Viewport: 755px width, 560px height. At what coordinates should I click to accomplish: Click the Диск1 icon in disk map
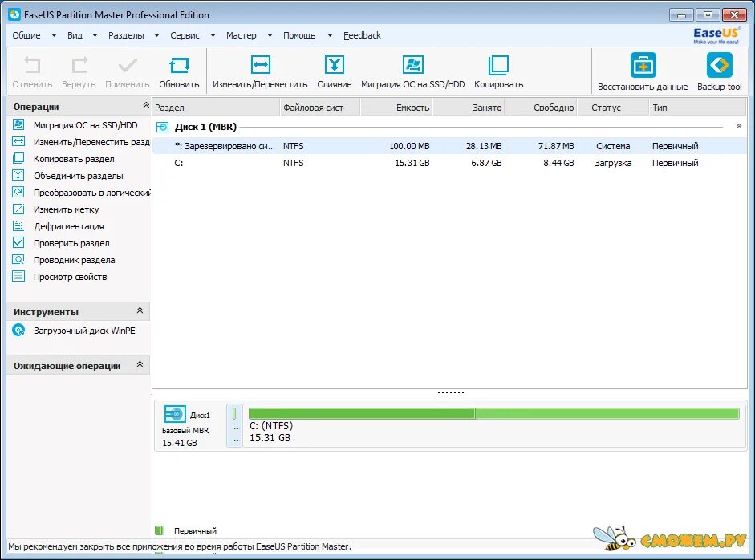point(175,414)
